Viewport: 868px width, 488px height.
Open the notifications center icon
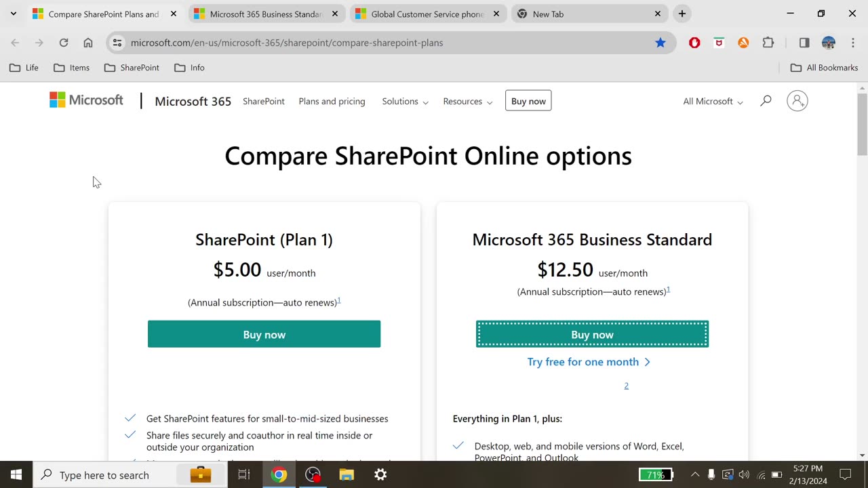coord(846,474)
